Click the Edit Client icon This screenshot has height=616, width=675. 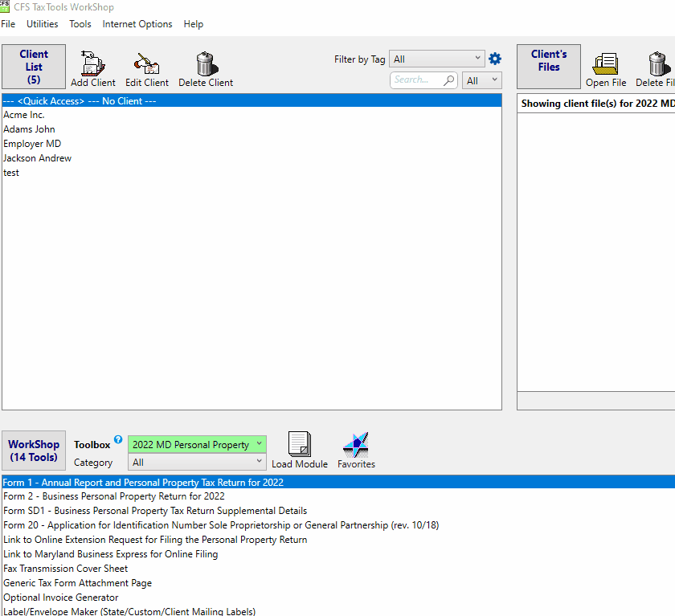pos(146,63)
